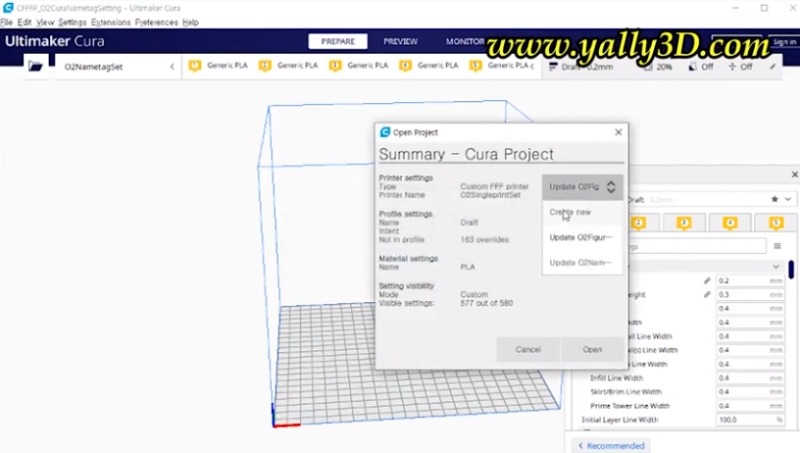Click the Prime Tower Line Width value field
The image size is (800, 453).
coord(750,406)
